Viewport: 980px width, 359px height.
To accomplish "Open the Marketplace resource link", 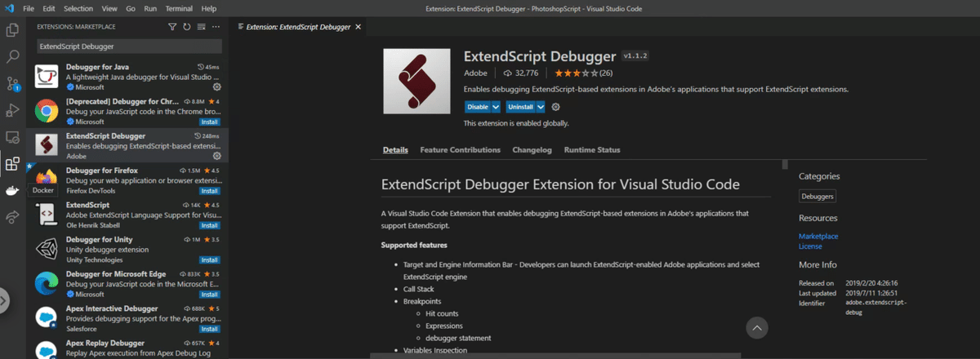I will pos(818,236).
